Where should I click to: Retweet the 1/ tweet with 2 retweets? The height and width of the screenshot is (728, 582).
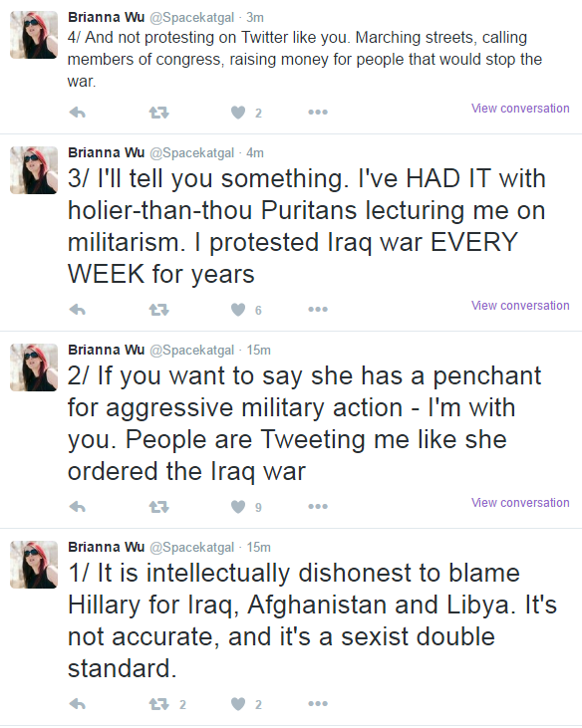(x=158, y=704)
